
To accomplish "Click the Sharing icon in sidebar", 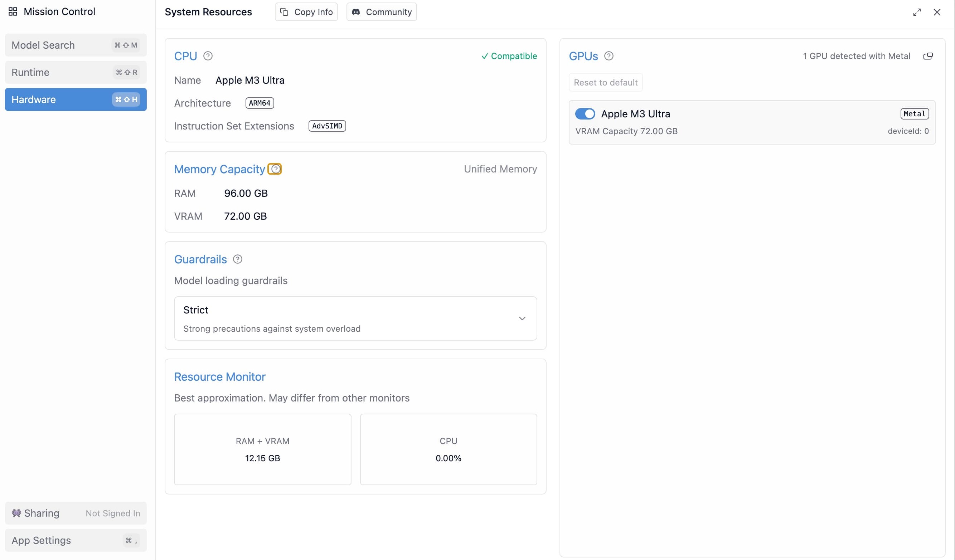I will [16, 513].
